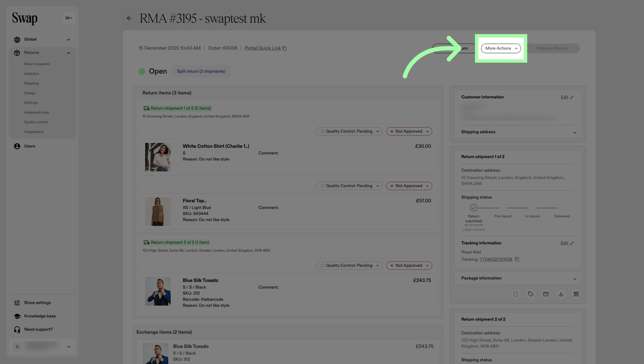644x364 pixels.
Task: Click the Global globe icon in sidebar
Action: coord(17,40)
